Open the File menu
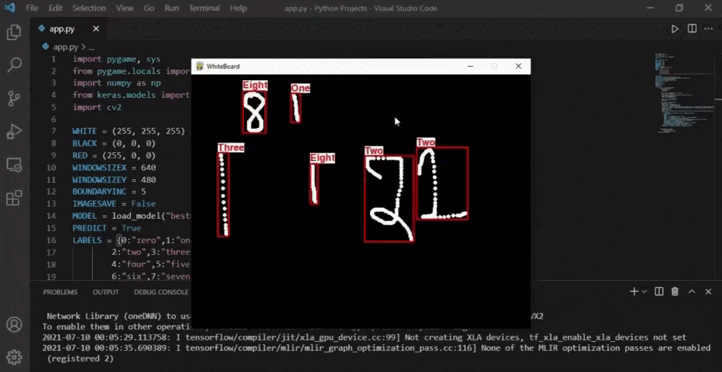The image size is (722, 372). [x=32, y=8]
